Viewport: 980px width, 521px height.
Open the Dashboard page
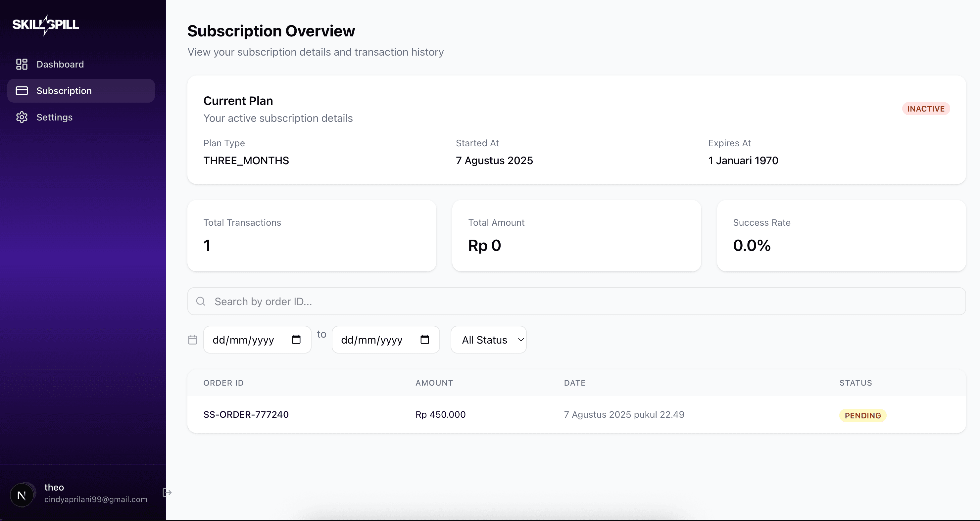tap(81, 64)
